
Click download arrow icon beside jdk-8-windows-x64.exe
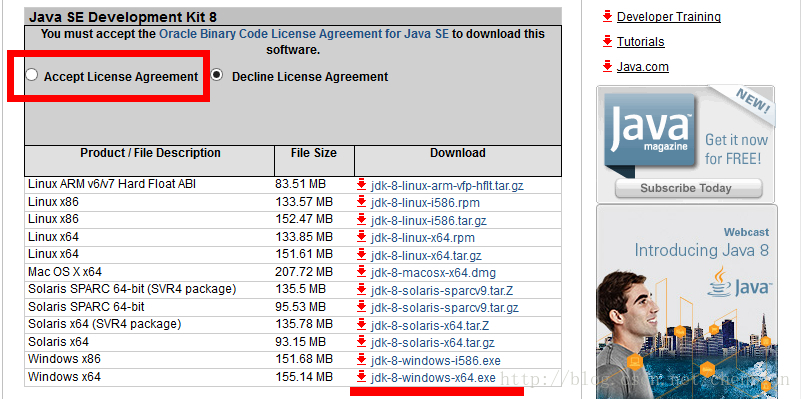(x=362, y=377)
